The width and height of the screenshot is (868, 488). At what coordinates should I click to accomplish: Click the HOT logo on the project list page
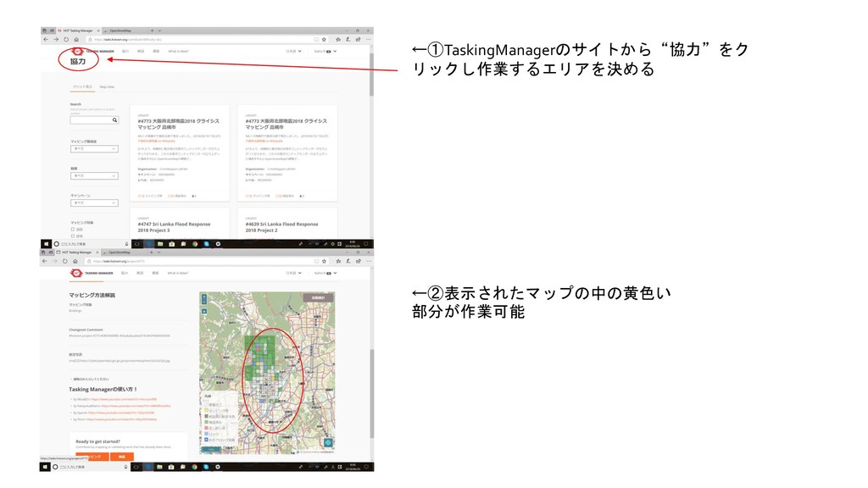point(77,51)
